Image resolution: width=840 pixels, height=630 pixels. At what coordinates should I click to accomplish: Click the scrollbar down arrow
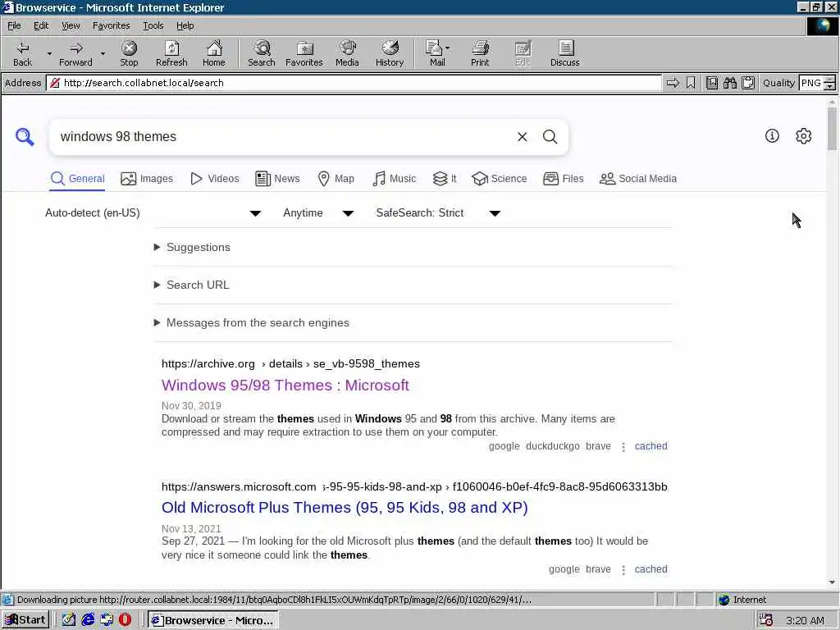pyautogui.click(x=832, y=582)
